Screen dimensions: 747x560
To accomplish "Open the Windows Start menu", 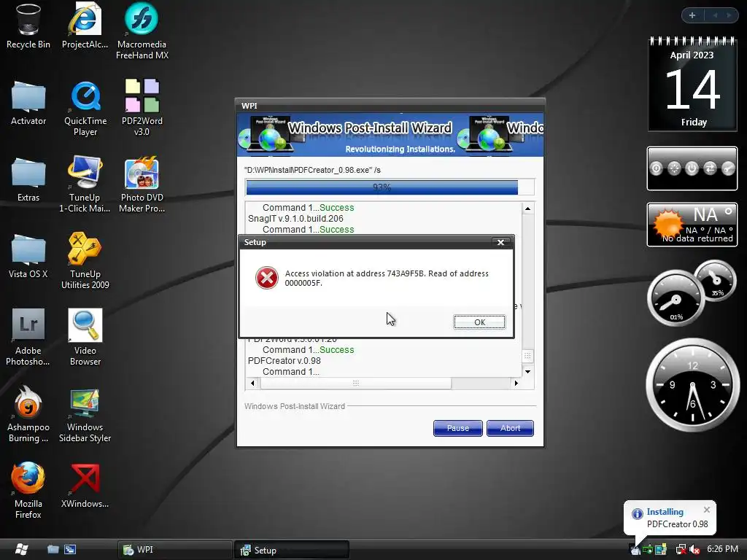I will pyautogui.click(x=21, y=550).
